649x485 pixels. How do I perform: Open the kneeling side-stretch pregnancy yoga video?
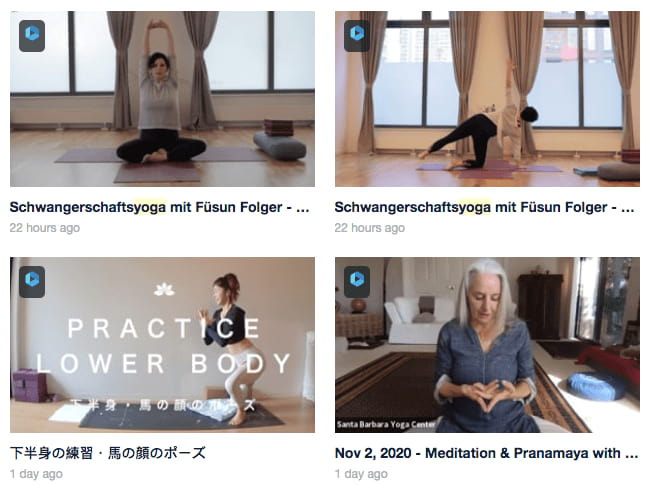487,99
